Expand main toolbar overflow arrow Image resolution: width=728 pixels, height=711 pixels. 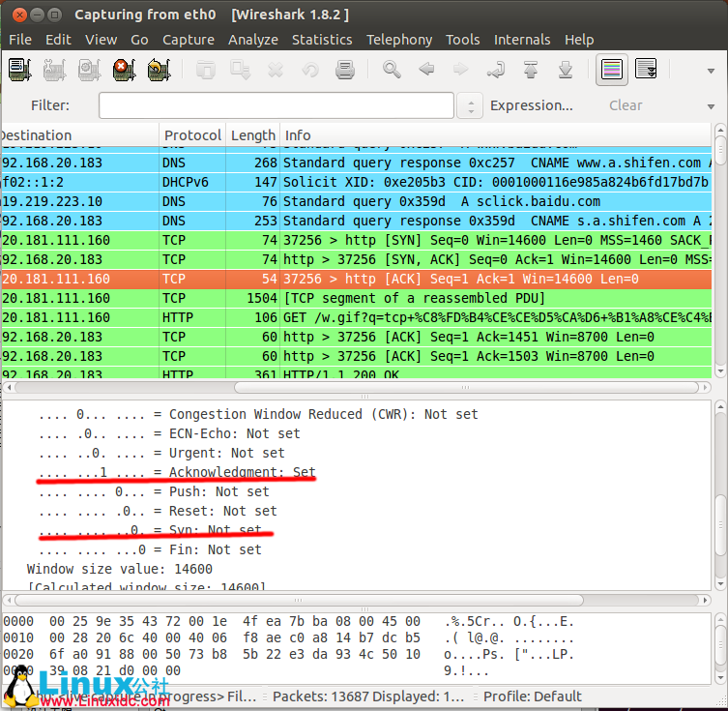click(x=711, y=71)
